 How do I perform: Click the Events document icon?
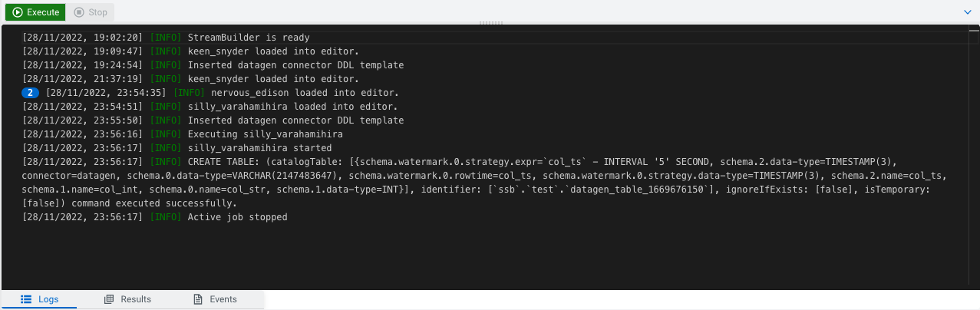point(198,299)
